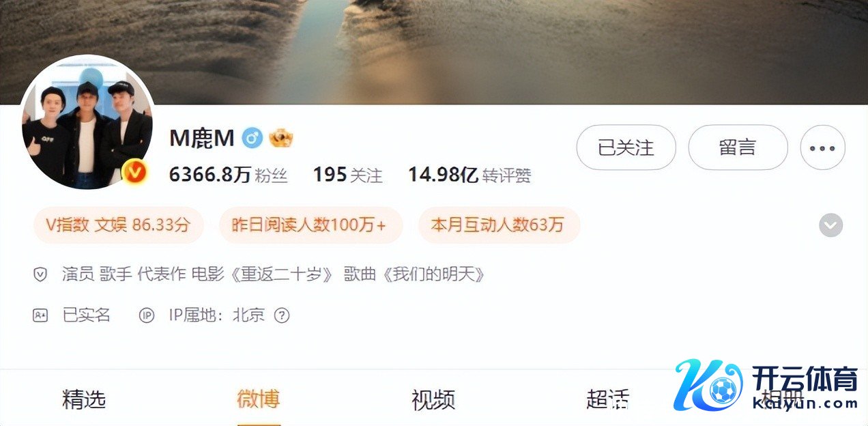Screen dimensions: 868x426
Task: Open the 195 关注 following list
Action: tap(347, 175)
